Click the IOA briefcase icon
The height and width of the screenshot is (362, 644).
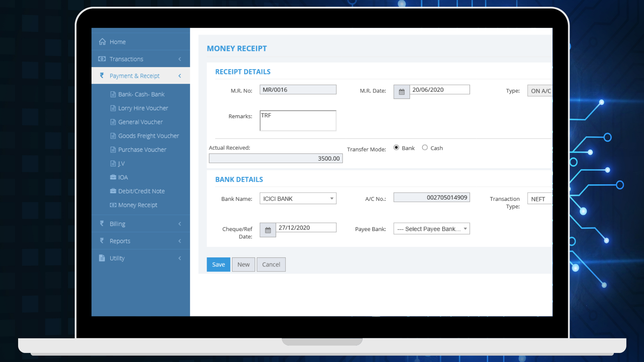(x=113, y=177)
